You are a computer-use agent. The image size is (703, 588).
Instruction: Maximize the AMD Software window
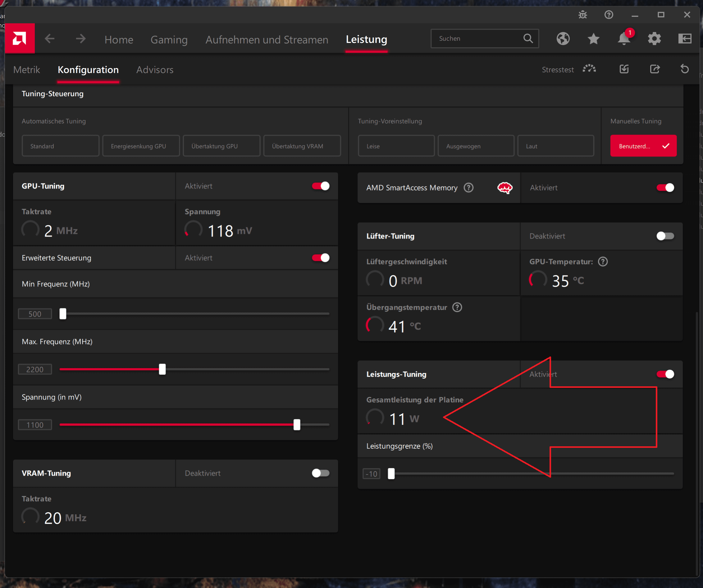pyautogui.click(x=661, y=15)
